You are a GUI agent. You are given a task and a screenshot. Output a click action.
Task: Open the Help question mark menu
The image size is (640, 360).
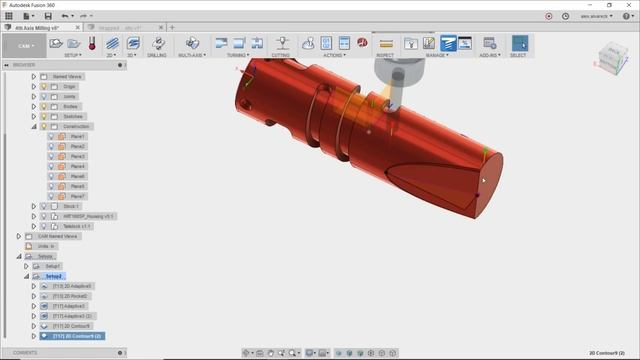(628, 16)
